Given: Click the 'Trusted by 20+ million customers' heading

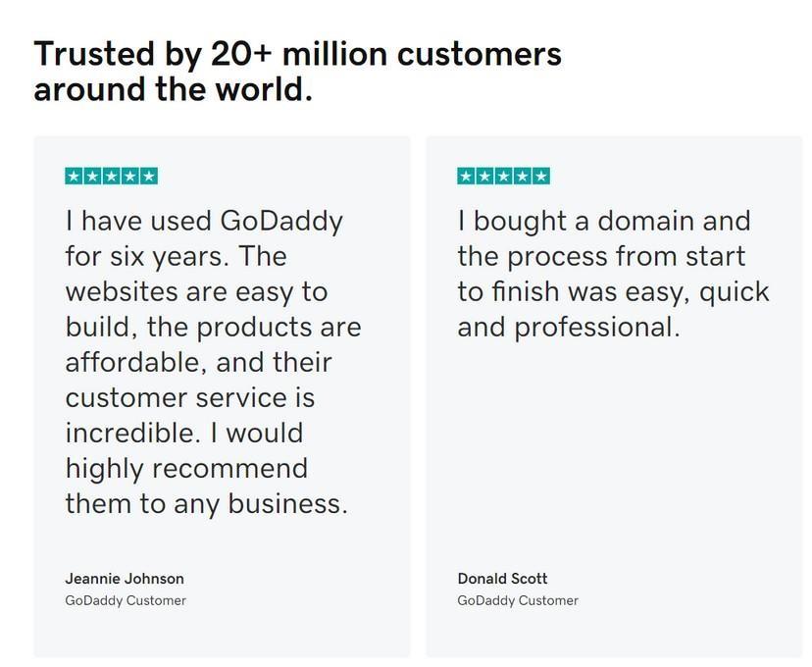Looking at the screenshot, I should (297, 54).
